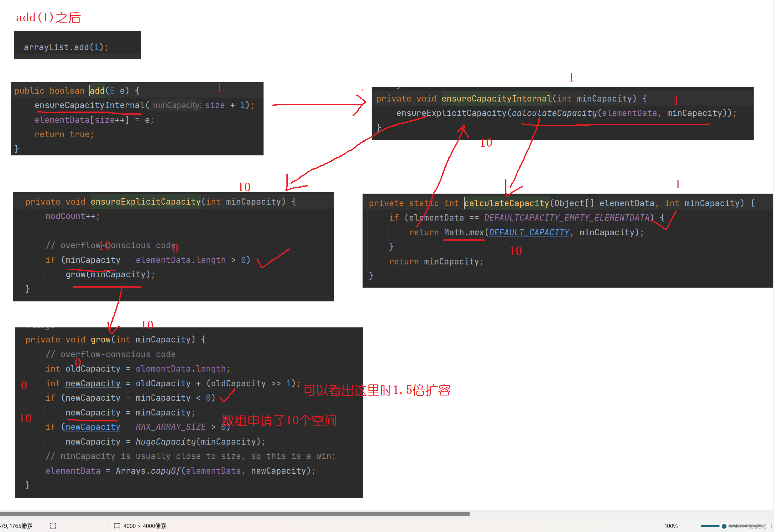Click the 'modCount++;' line
The width and height of the screenshot is (774, 532).
coord(73,216)
